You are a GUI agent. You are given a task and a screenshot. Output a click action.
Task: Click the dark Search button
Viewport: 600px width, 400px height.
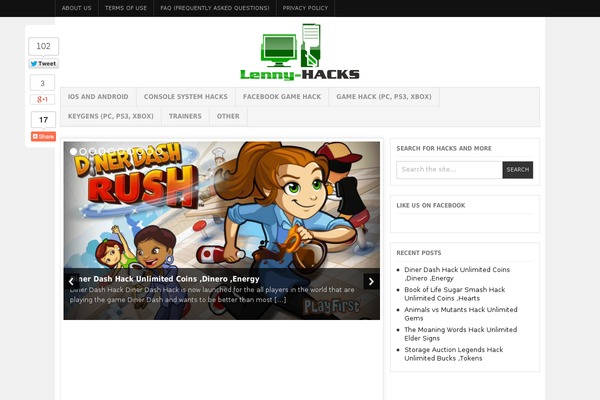(518, 170)
